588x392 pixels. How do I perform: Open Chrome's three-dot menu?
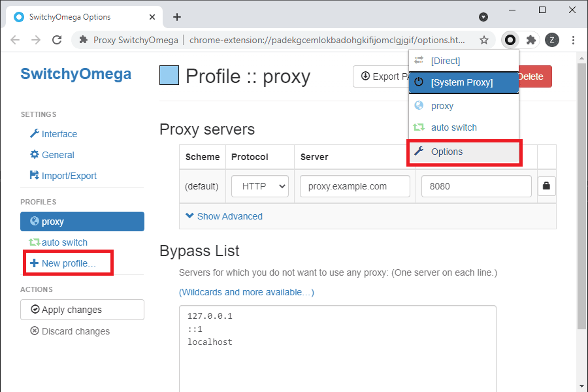click(573, 40)
